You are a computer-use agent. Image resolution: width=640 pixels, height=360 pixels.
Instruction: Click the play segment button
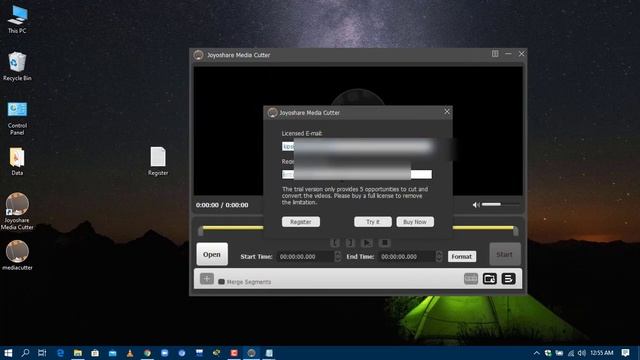click(367, 243)
